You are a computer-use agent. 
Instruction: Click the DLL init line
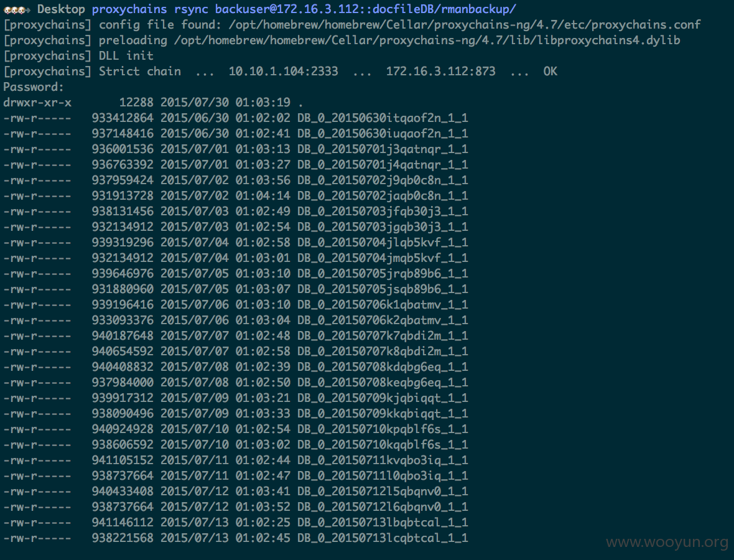point(78,56)
